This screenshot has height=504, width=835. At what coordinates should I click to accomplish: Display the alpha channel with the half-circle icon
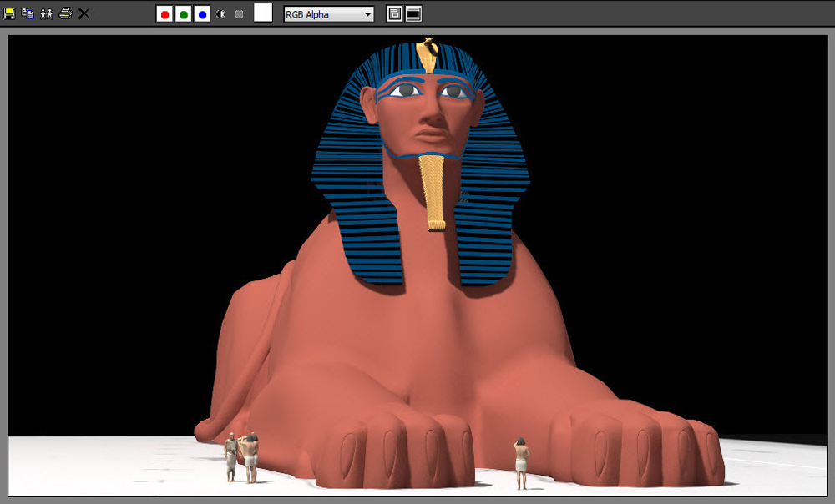220,14
